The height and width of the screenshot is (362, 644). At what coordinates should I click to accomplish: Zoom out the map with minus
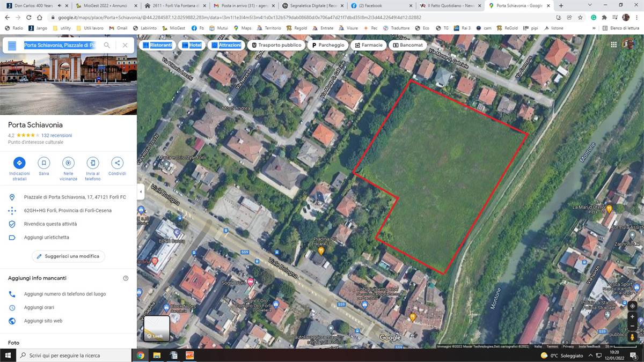coord(632,326)
